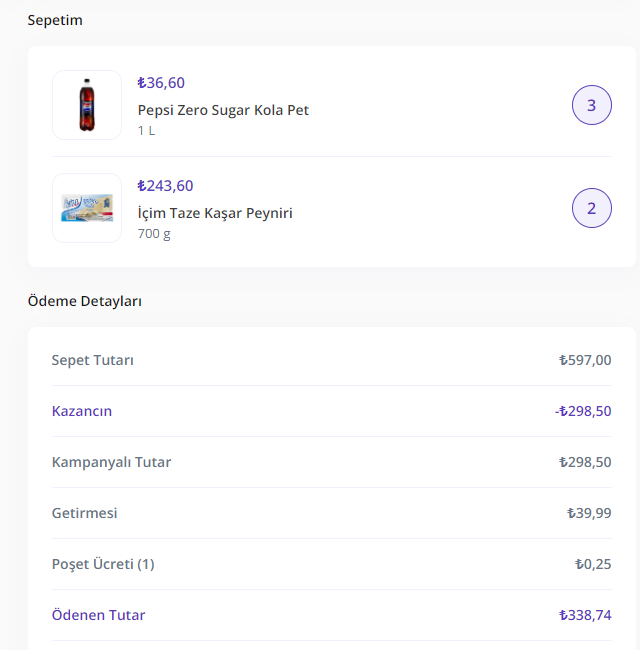This screenshot has width=640, height=650.
Task: Click the Kazancın label
Action: click(x=82, y=411)
